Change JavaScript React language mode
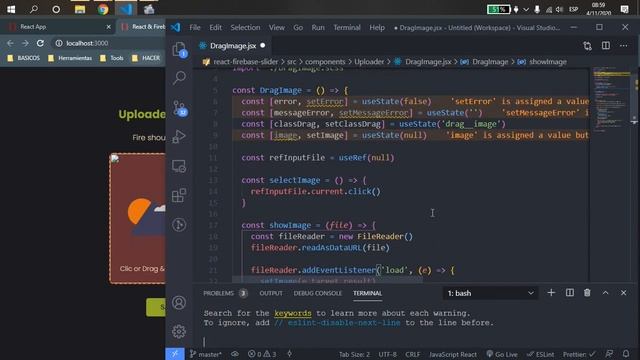640x360 pixels. point(453,354)
